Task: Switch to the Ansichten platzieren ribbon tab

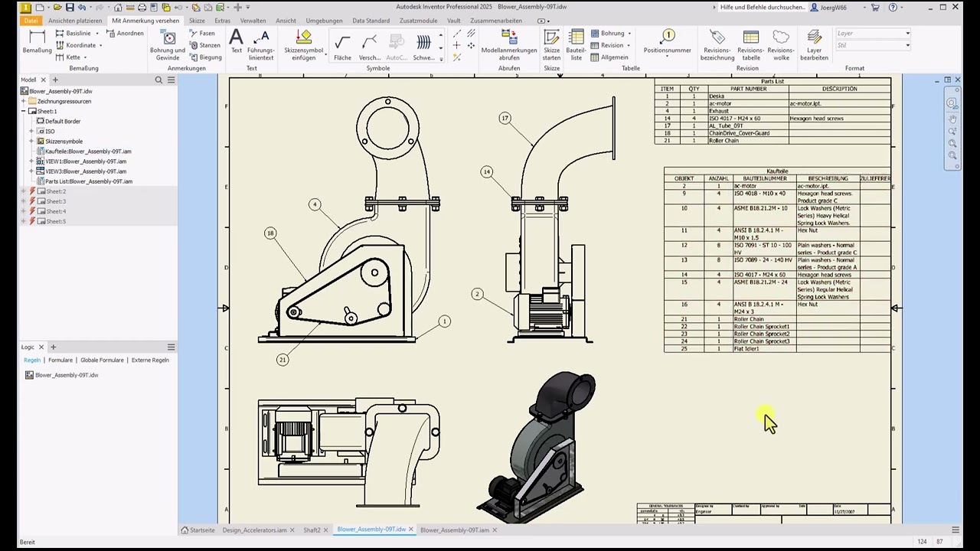Action: tap(75, 21)
